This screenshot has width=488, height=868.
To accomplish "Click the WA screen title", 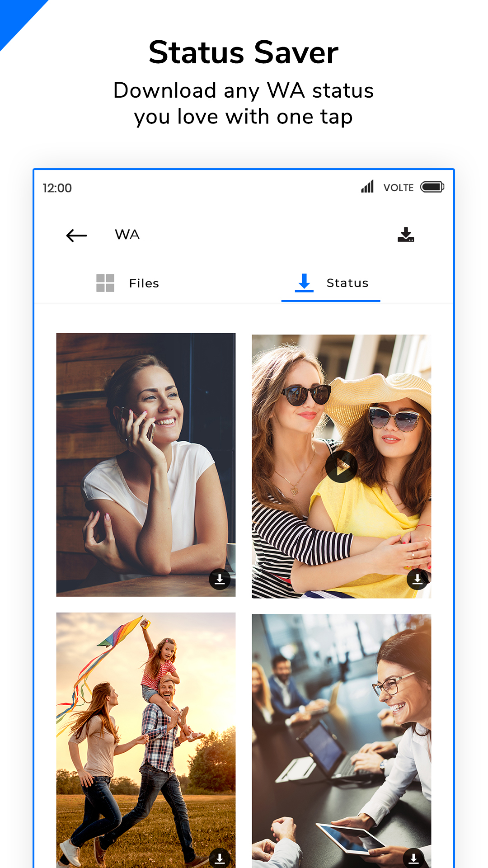I will coord(127,235).
